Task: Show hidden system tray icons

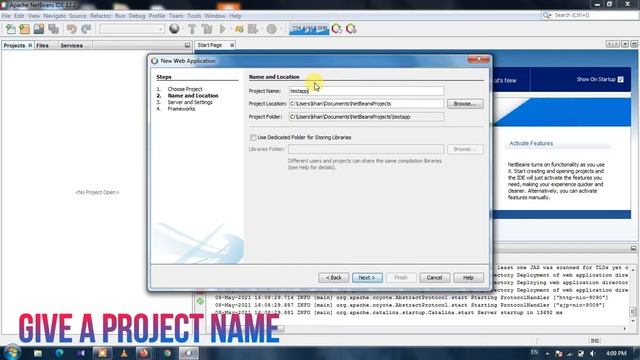Action: pos(547,353)
